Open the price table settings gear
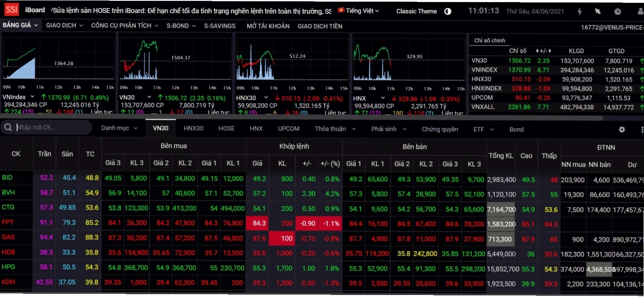This screenshot has width=644, height=297. pos(622,129)
